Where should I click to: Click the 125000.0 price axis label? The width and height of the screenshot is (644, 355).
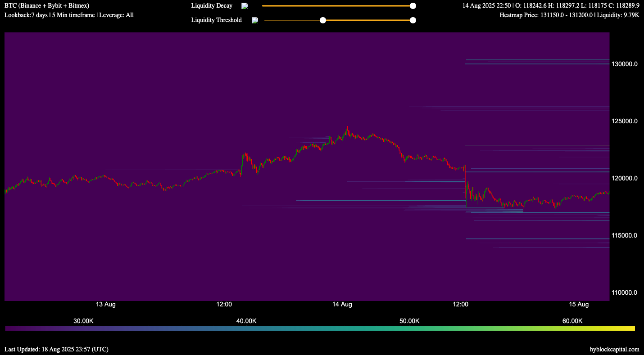click(x=624, y=121)
